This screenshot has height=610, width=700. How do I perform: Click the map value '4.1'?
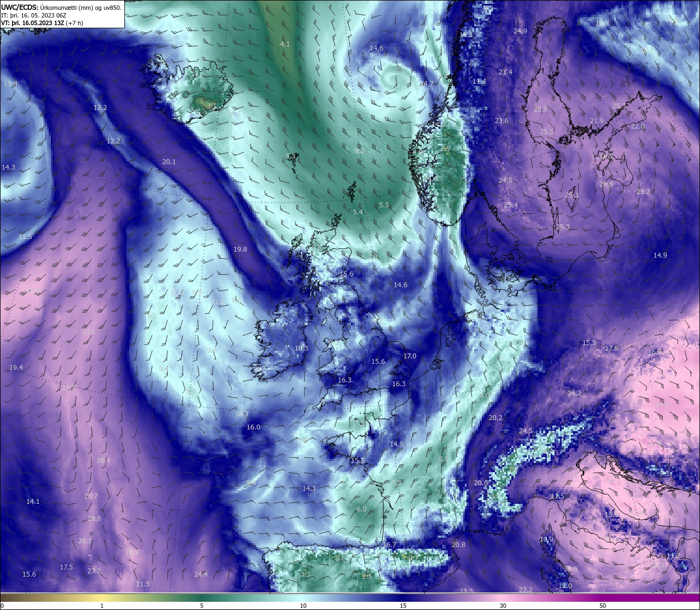285,44
